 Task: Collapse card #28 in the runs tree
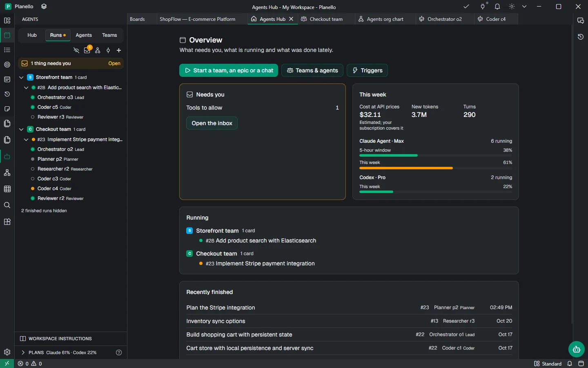click(x=26, y=88)
